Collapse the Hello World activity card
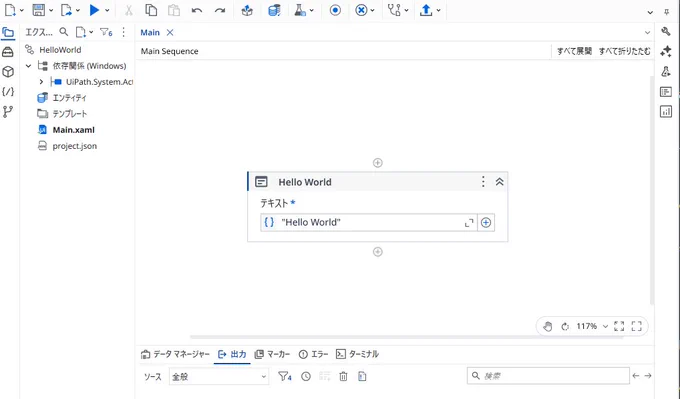Viewport: 680px width, 399px height. point(500,182)
